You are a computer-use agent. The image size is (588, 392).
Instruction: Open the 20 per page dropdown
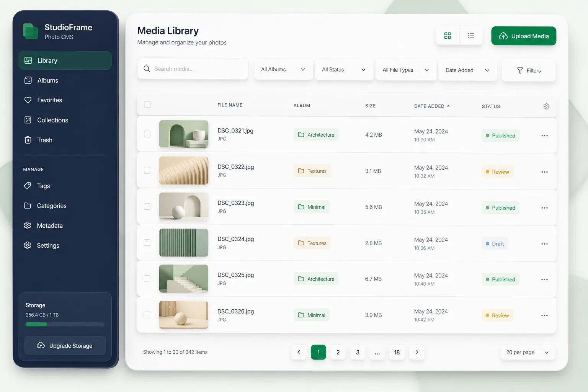pyautogui.click(x=528, y=352)
